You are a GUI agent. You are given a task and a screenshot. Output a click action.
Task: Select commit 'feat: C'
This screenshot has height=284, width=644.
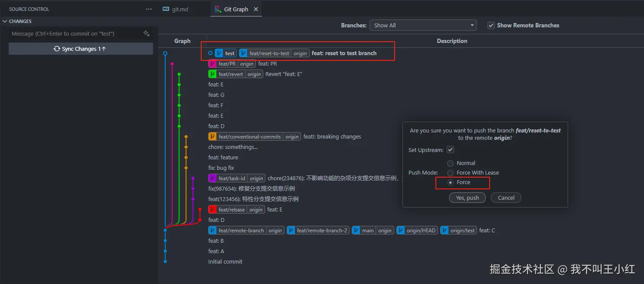(x=487, y=230)
